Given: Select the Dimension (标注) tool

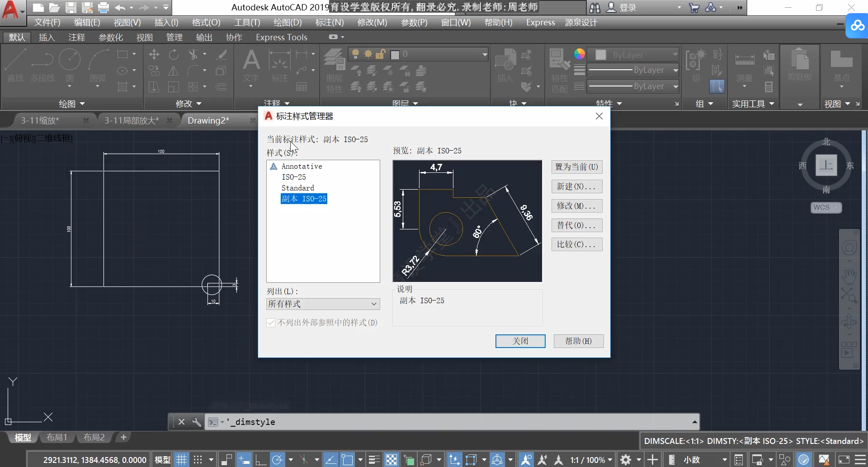Looking at the screenshot, I should [x=280, y=66].
